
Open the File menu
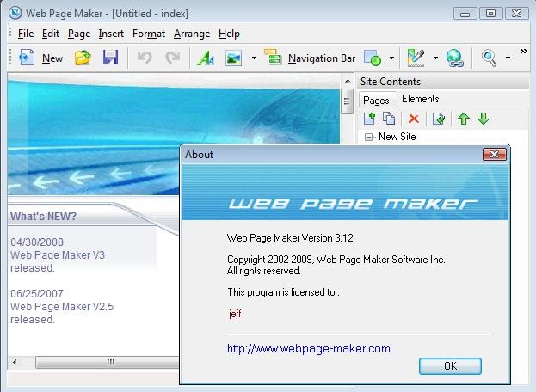pyautogui.click(x=26, y=34)
